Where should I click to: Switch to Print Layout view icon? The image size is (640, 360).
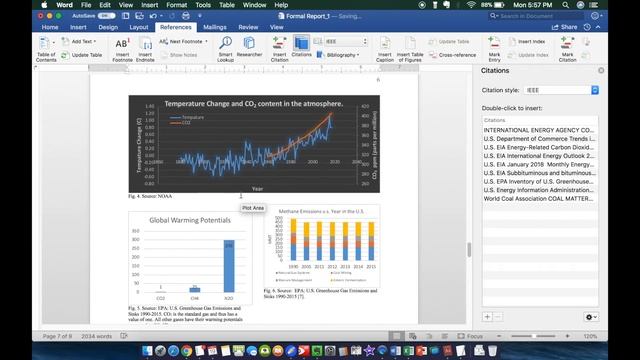point(396,336)
